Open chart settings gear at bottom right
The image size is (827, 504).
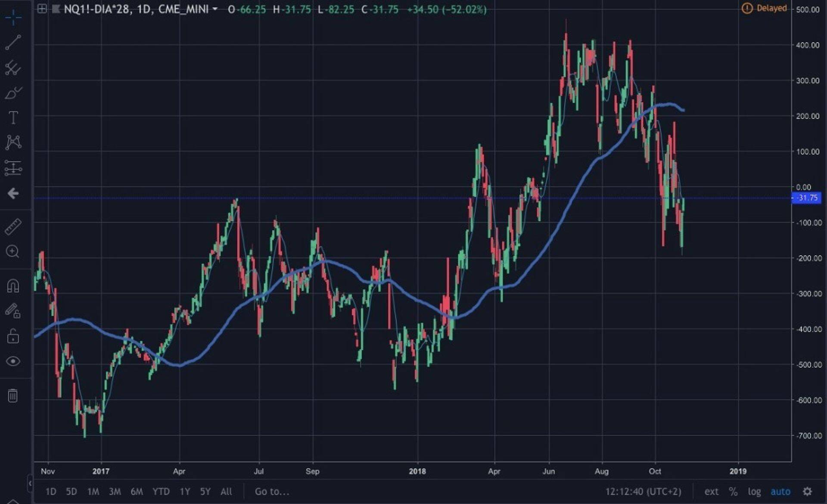pyautogui.click(x=808, y=492)
